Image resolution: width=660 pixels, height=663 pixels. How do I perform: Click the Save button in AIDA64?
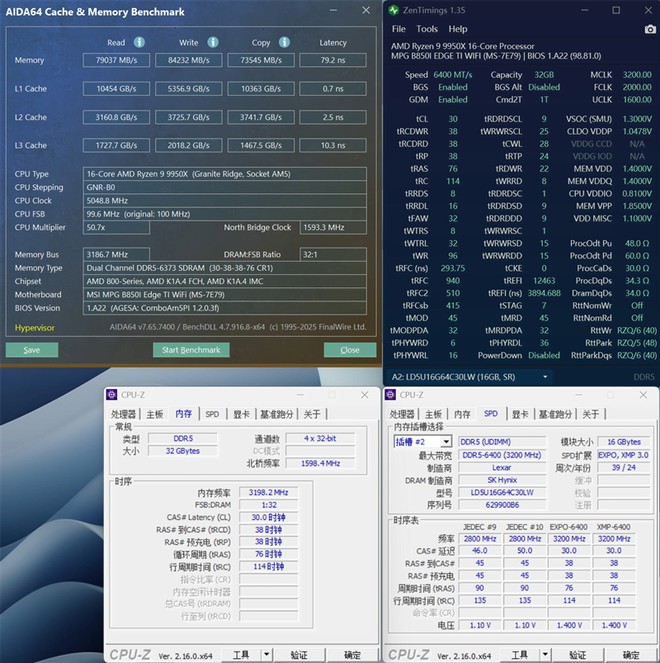click(32, 350)
